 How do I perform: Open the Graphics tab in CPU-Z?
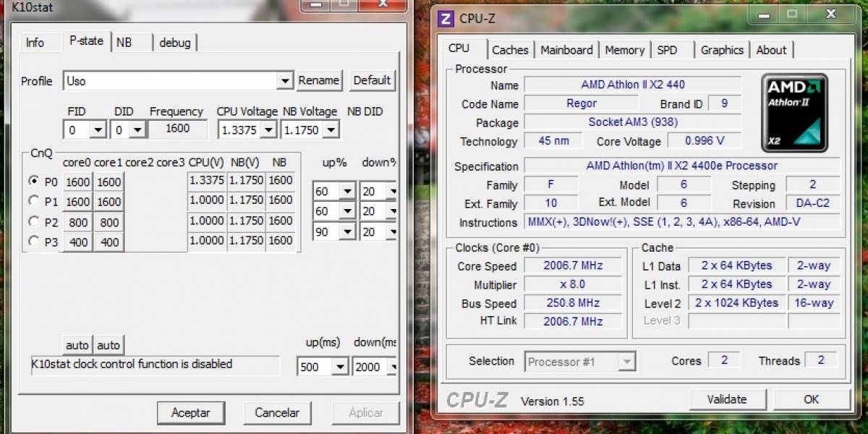click(722, 50)
